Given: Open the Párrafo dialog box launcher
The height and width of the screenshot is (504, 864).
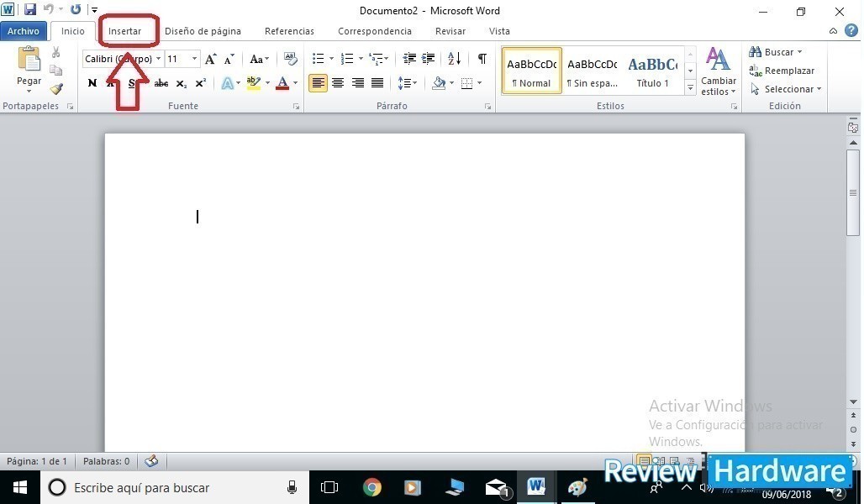Looking at the screenshot, I should click(x=487, y=107).
